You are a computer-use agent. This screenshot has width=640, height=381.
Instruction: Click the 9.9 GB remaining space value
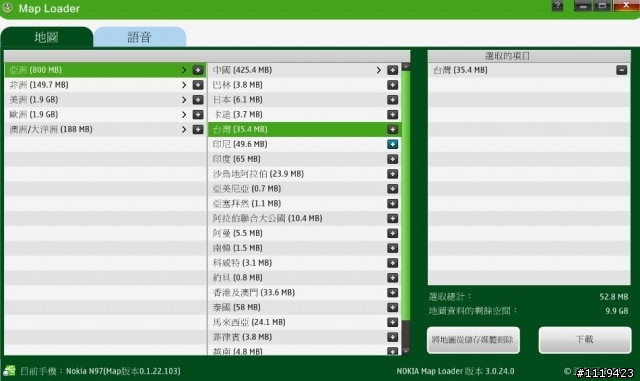click(616, 311)
